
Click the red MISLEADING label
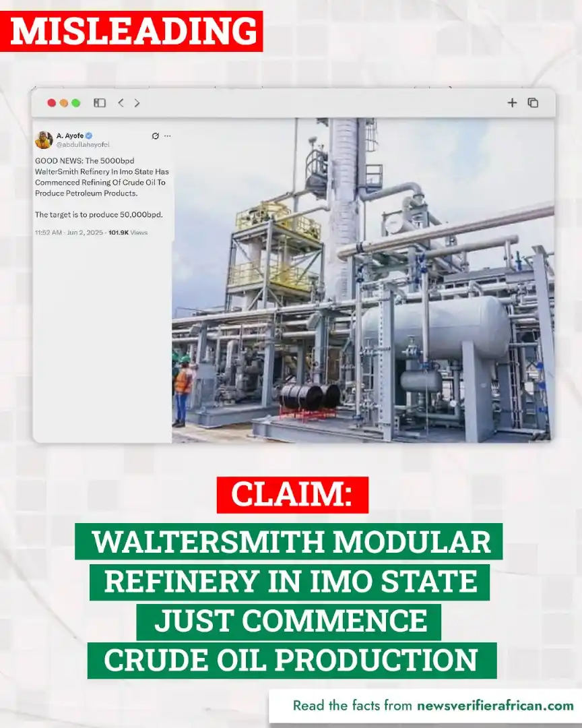pos(131,31)
